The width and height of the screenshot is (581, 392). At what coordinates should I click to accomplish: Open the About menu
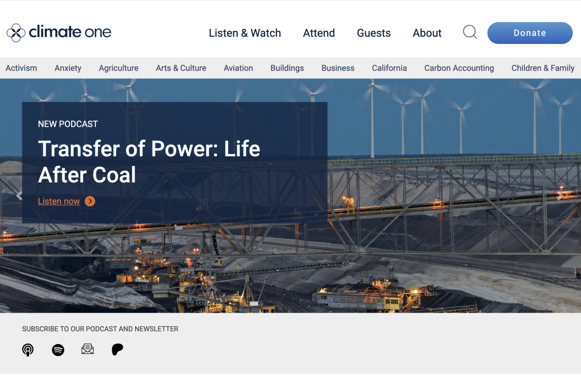pos(427,33)
